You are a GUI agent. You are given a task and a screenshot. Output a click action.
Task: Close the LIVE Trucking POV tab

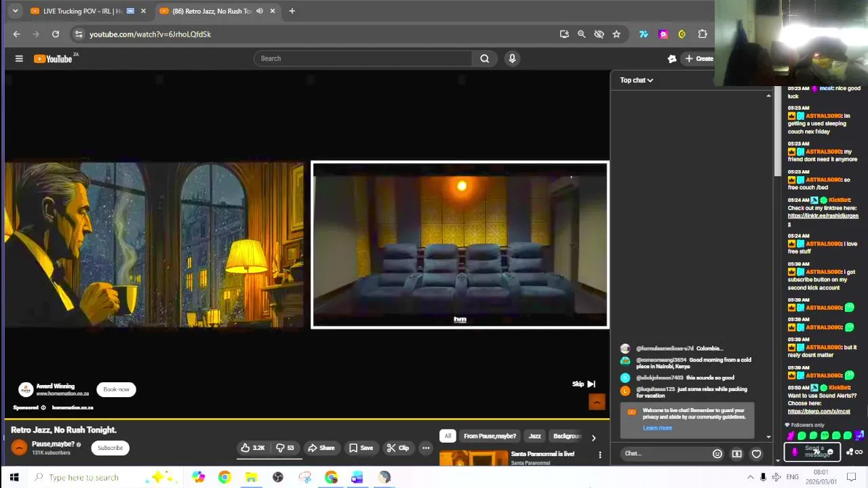[x=143, y=11]
